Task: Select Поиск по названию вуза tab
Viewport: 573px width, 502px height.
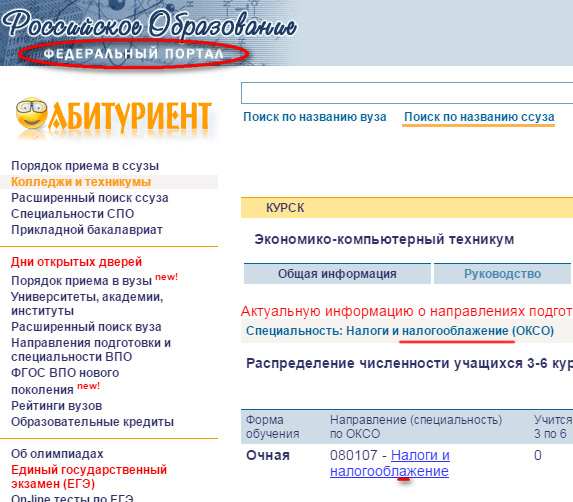Action: 315,117
